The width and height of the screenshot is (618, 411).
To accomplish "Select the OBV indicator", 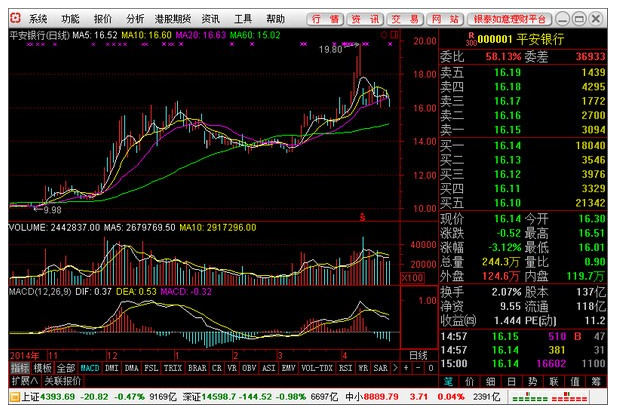I will click(249, 368).
